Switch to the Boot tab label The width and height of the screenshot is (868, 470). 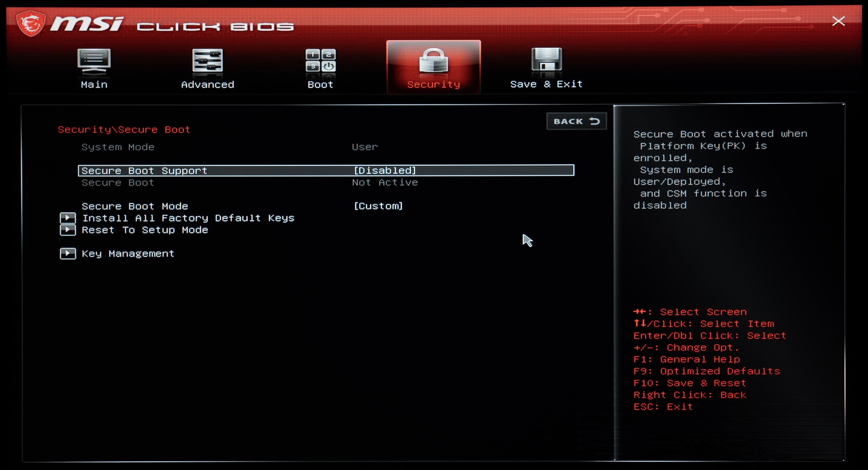tap(320, 85)
